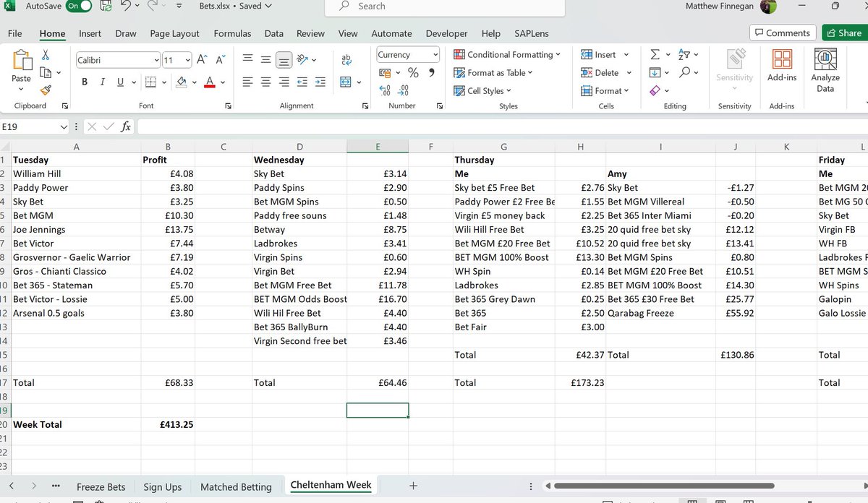Viewport: 868px width, 503px height.
Task: Toggle Align Right
Action: (x=284, y=82)
